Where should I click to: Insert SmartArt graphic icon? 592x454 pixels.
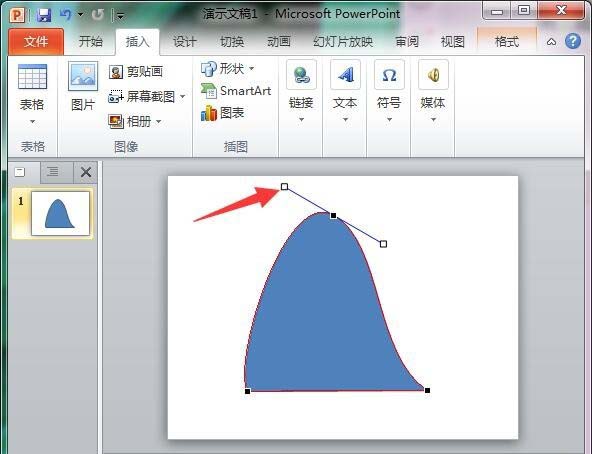pyautogui.click(x=209, y=91)
